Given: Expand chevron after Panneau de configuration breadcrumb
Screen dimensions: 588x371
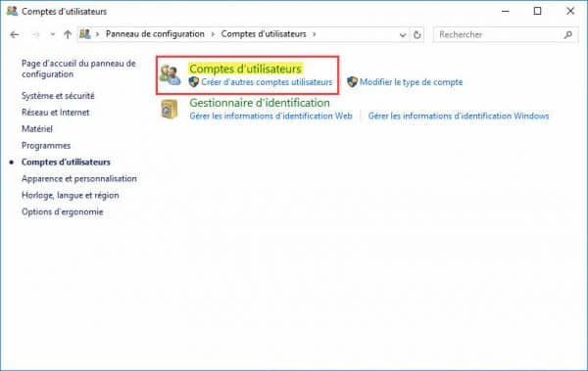Looking at the screenshot, I should tap(213, 34).
